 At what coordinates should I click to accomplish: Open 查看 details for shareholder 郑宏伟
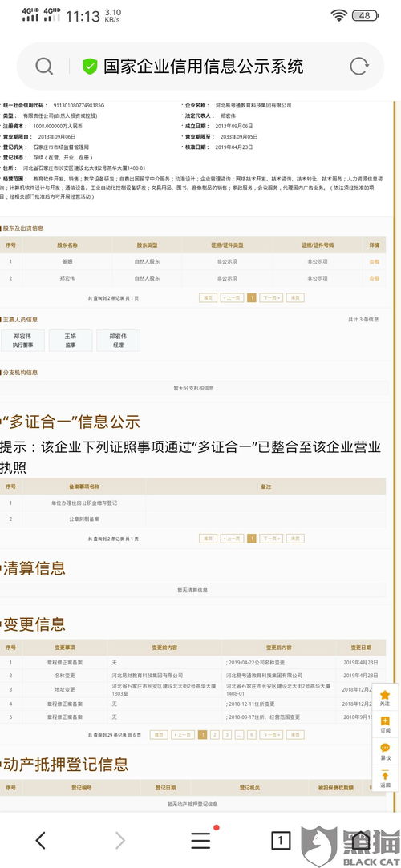pyautogui.click(x=375, y=278)
